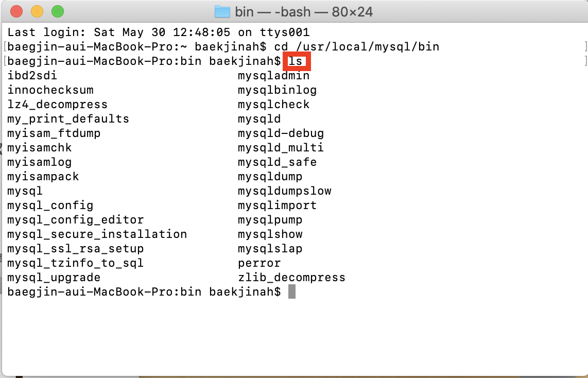The height and width of the screenshot is (378, 588).
Task: Click the 'ls' command text
Action: pos(295,61)
